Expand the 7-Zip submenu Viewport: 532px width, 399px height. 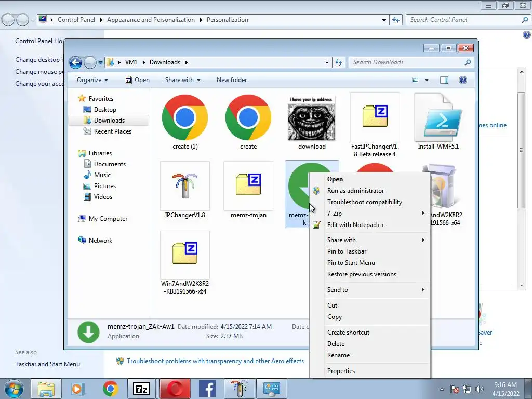tap(370, 214)
